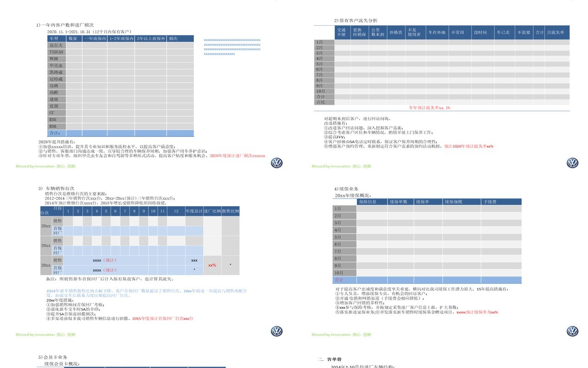The width and height of the screenshot is (588, 368).
Task: Click the Volkswagen logo on the 保有客户流失分析 slide
Action: [x=572, y=163]
